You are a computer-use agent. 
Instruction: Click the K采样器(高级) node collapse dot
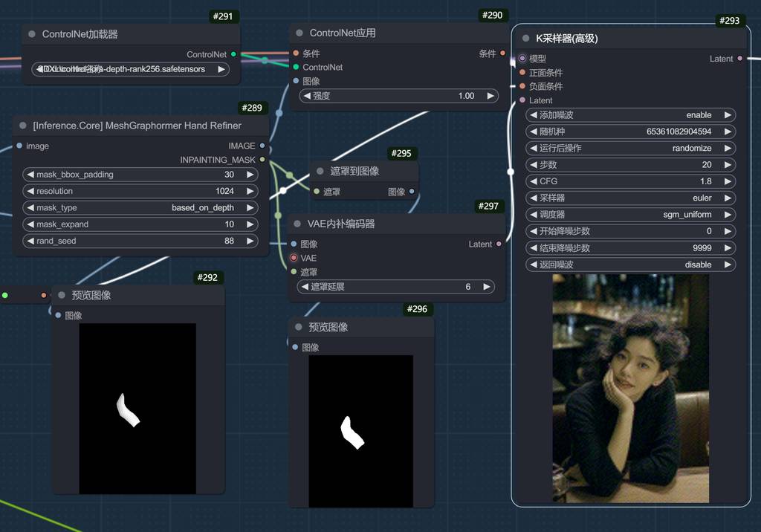click(x=525, y=39)
